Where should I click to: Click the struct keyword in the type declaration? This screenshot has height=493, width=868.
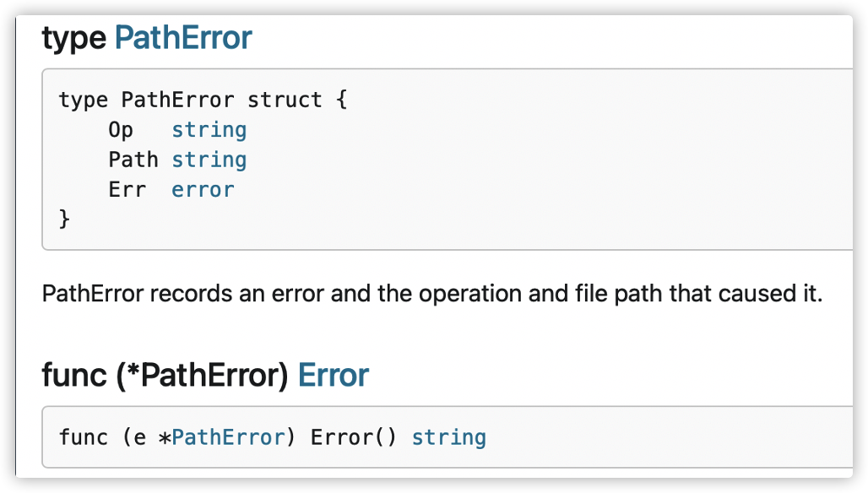[x=285, y=100]
